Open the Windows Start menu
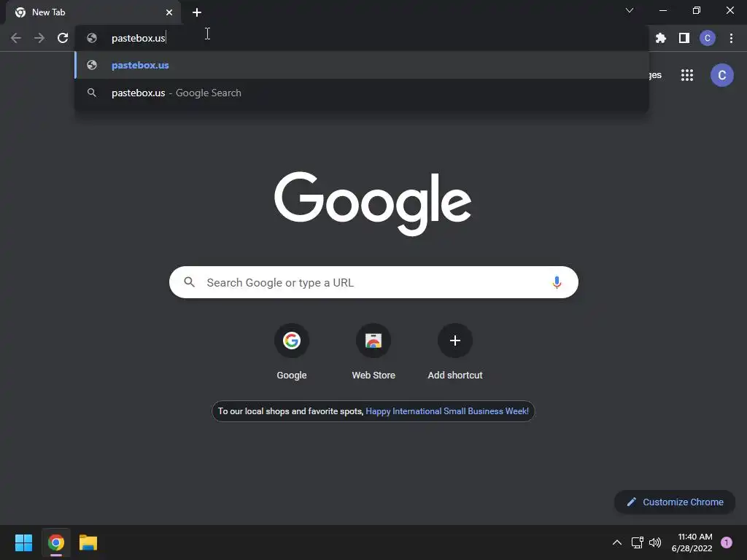Screen dimensions: 747x560 pyautogui.click(x=23, y=542)
